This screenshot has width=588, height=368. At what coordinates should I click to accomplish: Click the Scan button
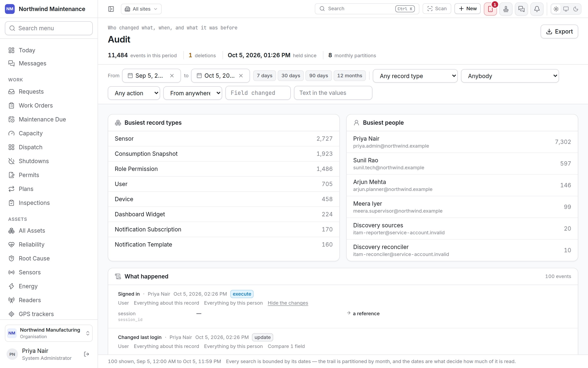click(437, 9)
